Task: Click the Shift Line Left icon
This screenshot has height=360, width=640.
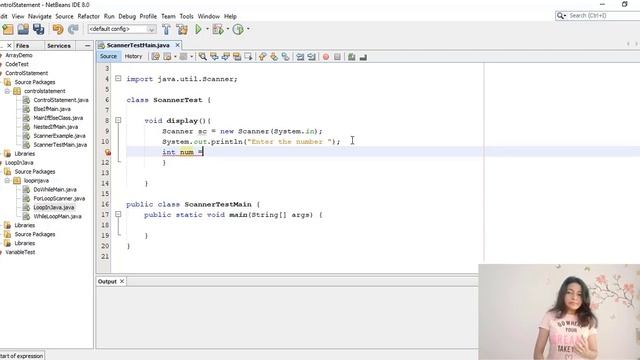Action: tap(300, 57)
